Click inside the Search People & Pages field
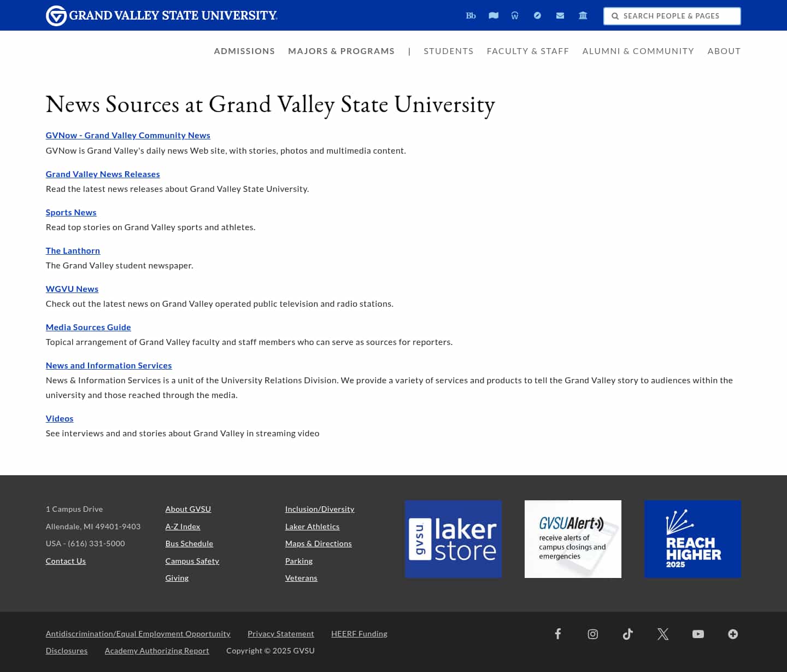 click(x=678, y=16)
